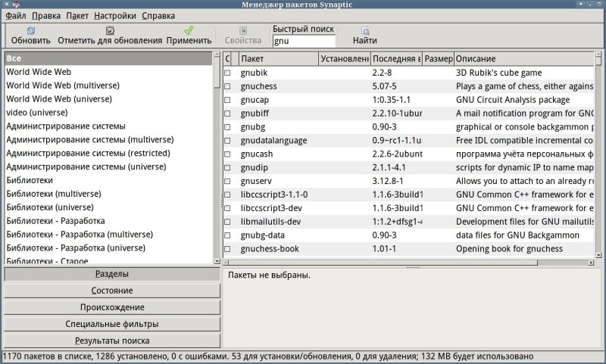Mark the gnuserv package checkbox
The image size is (606, 364).
click(227, 181)
